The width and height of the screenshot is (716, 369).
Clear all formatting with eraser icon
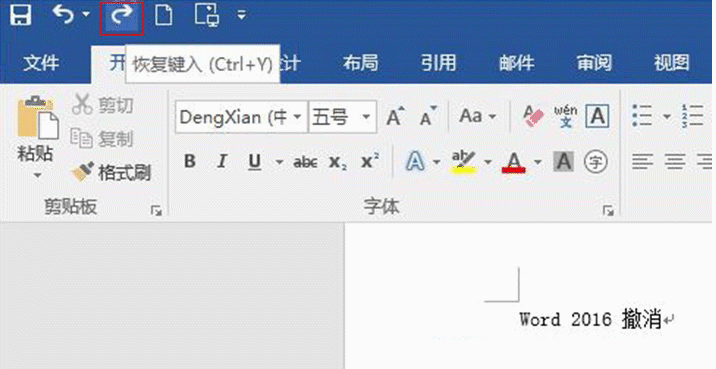click(x=534, y=117)
